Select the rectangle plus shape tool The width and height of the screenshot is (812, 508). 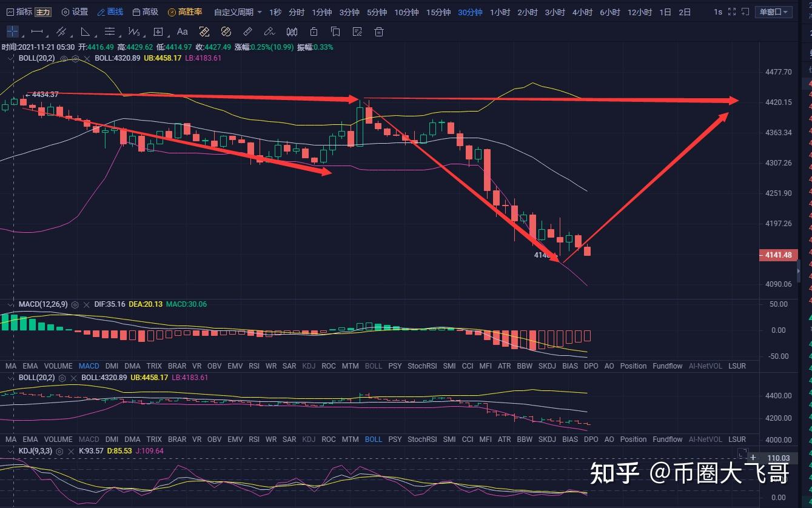(x=158, y=32)
